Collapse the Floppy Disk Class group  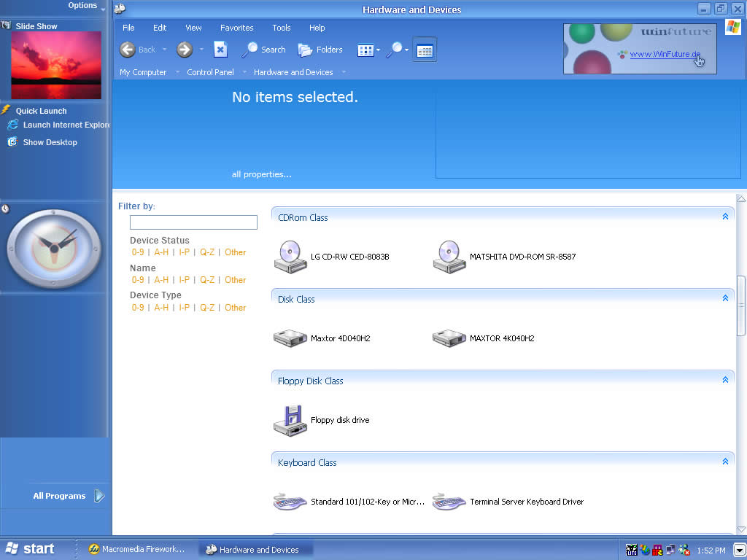click(725, 380)
